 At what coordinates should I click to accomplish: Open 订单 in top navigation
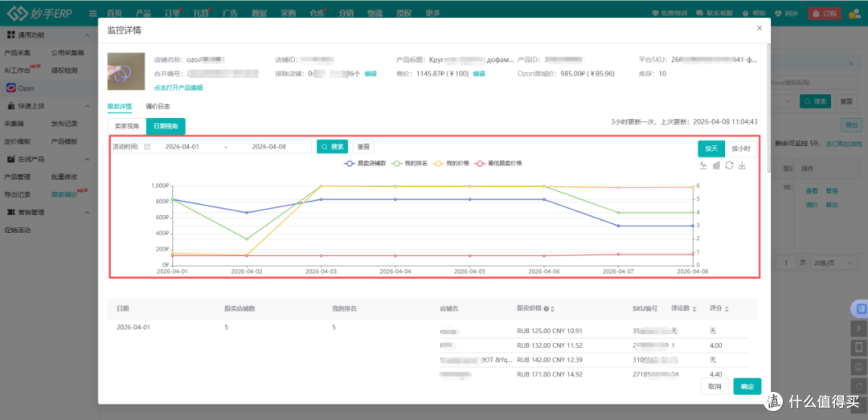[x=172, y=14]
